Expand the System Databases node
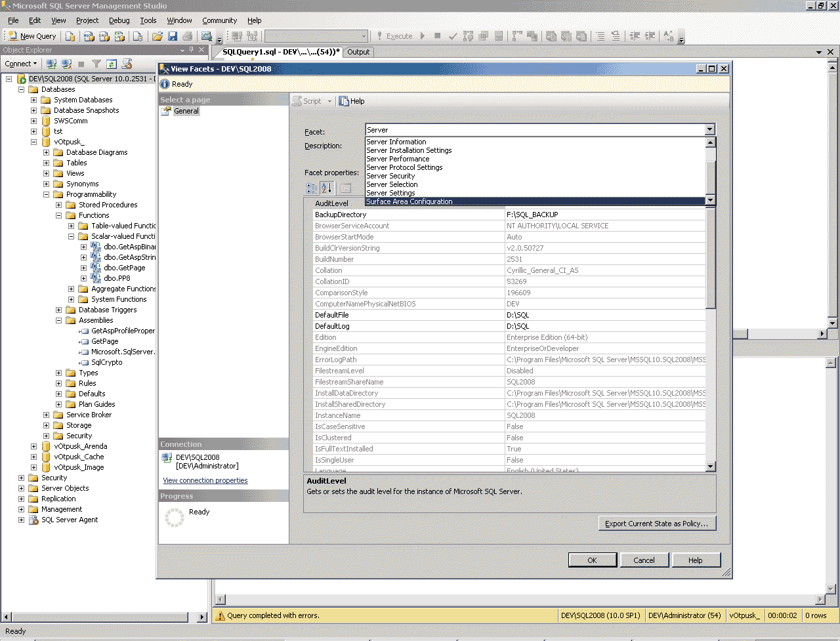840x641 pixels. click(x=33, y=100)
